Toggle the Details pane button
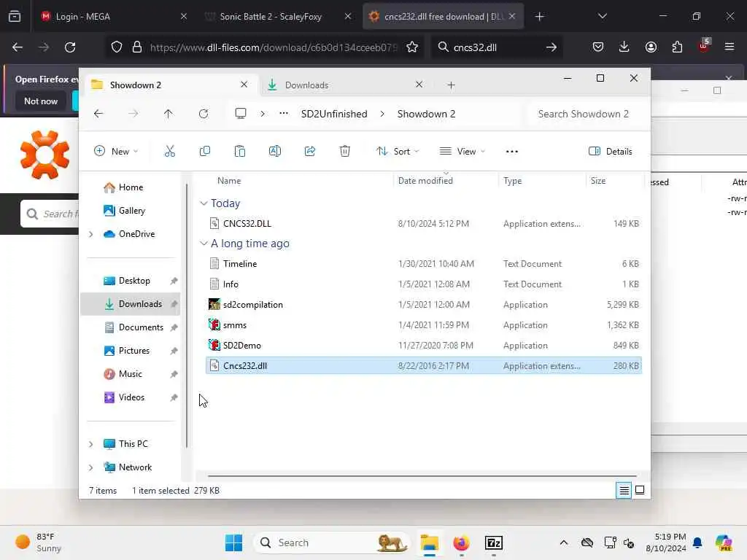This screenshot has width=747, height=560. (x=611, y=152)
